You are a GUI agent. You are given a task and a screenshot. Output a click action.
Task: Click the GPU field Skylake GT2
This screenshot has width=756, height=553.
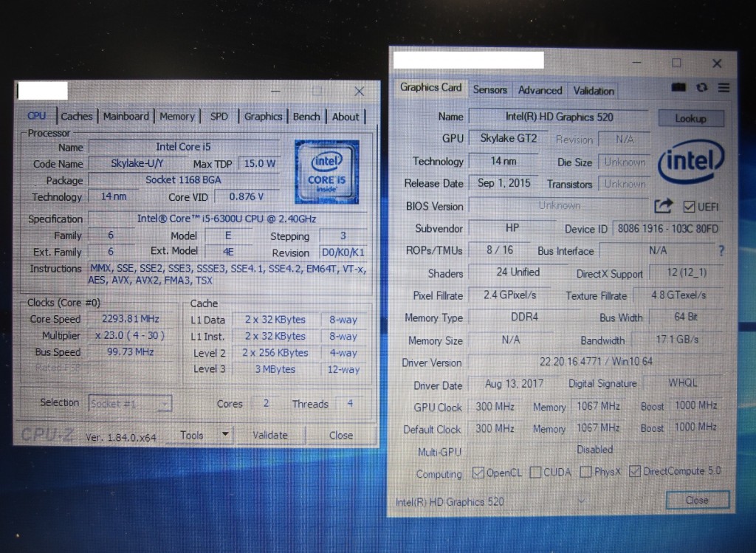click(508, 138)
